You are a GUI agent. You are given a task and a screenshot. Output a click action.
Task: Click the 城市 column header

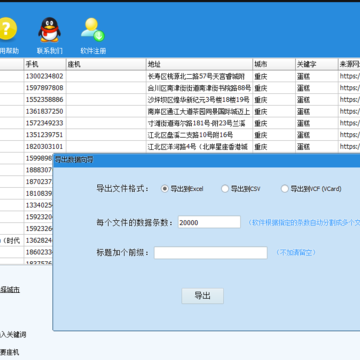pos(274,64)
